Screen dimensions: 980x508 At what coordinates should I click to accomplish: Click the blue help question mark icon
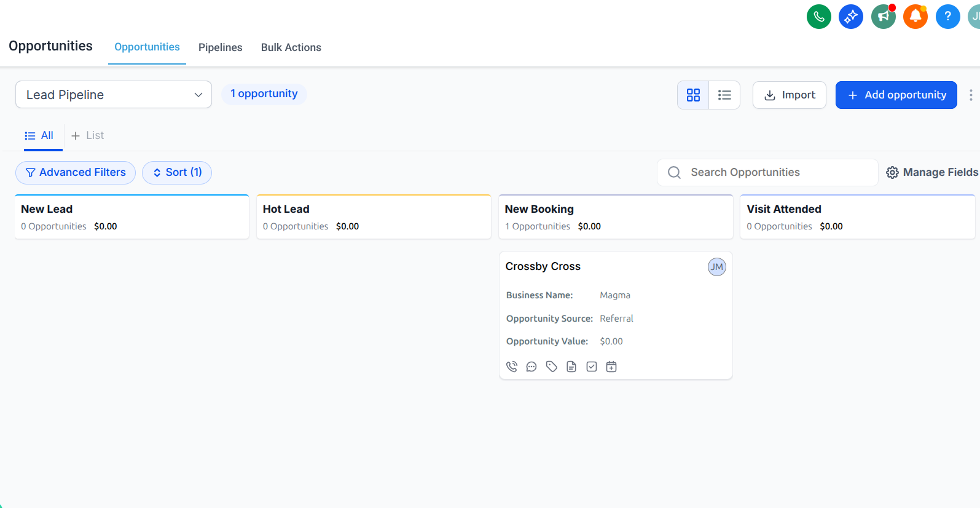pyautogui.click(x=947, y=17)
